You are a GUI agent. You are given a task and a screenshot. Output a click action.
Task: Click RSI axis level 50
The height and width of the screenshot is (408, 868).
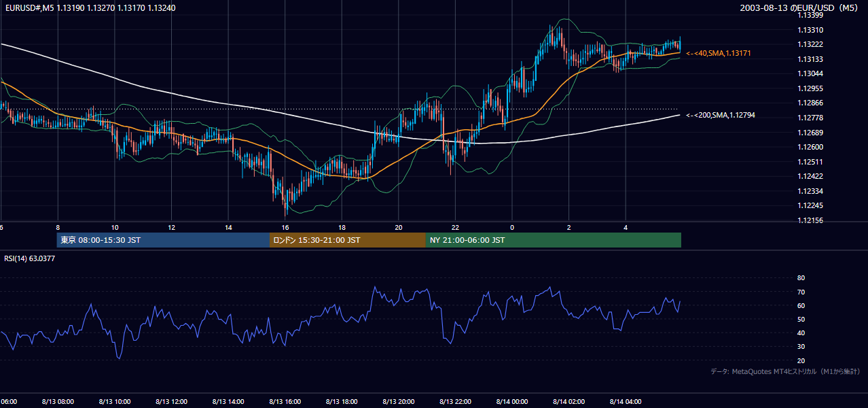[801, 319]
